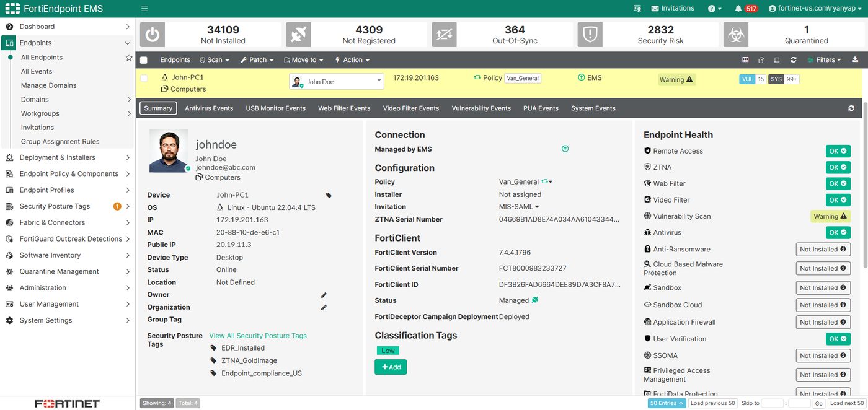Download the endpoint list export icon

(856, 60)
